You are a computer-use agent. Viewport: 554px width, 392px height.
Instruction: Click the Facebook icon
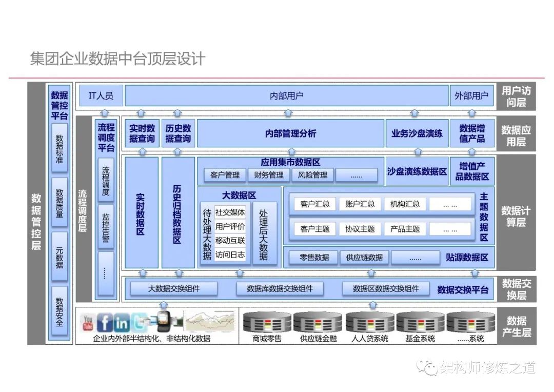point(105,323)
